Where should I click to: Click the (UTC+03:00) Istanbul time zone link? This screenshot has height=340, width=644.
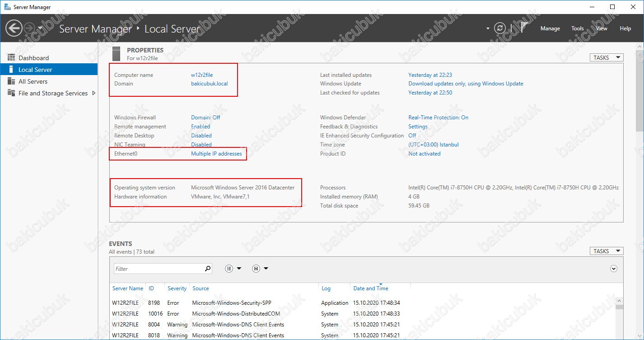pyautogui.click(x=434, y=145)
